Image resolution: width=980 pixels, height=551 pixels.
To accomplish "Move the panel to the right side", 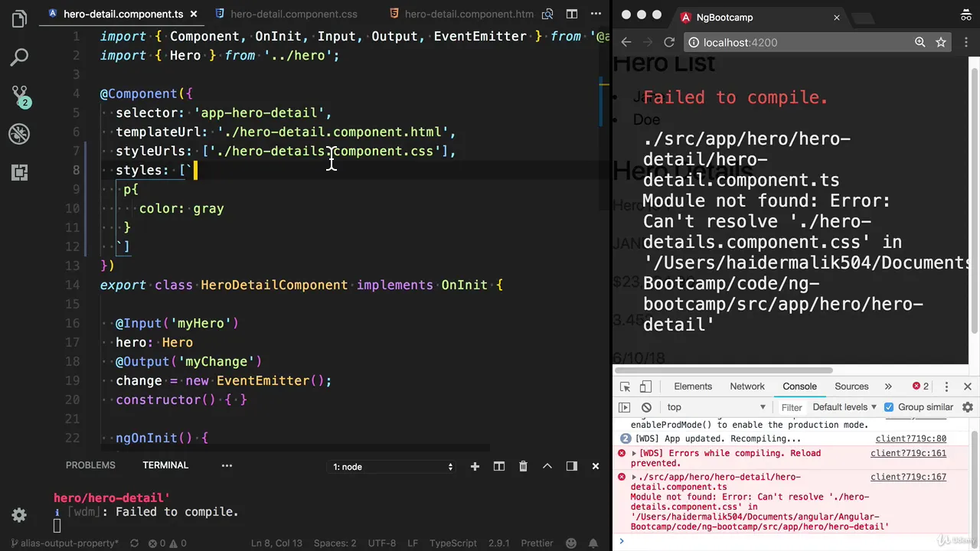I will [x=572, y=466].
